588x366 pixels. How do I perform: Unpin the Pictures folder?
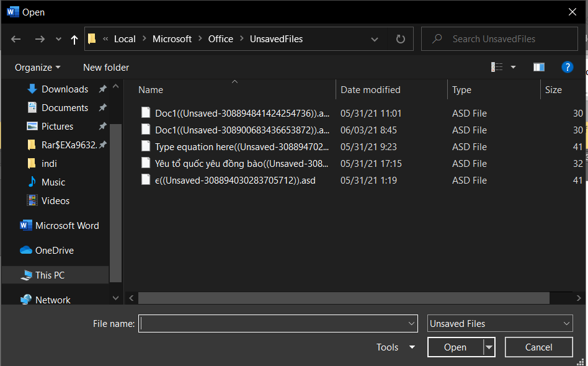tap(102, 126)
